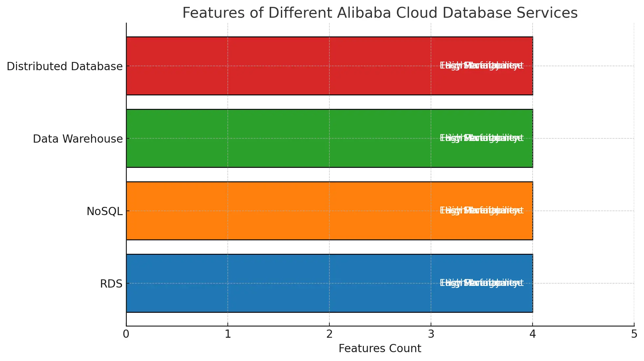The image size is (644, 361).
Task: Click the RDS axis label
Action: coord(111,284)
